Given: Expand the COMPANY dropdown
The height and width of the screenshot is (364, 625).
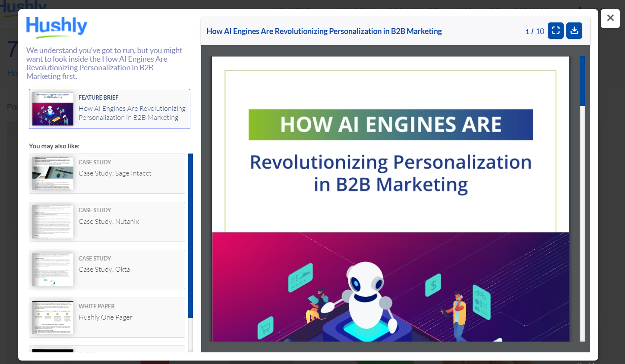Looking at the screenshot, I should 532,9.
